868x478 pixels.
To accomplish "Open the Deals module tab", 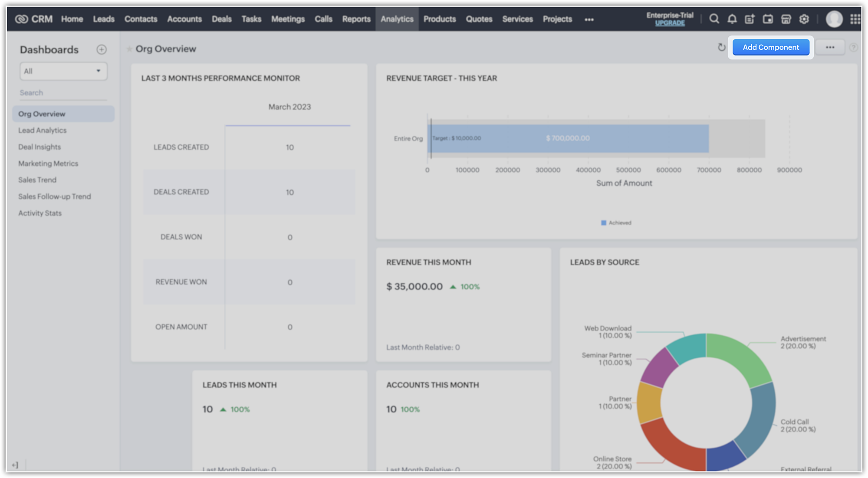I will 221,19.
